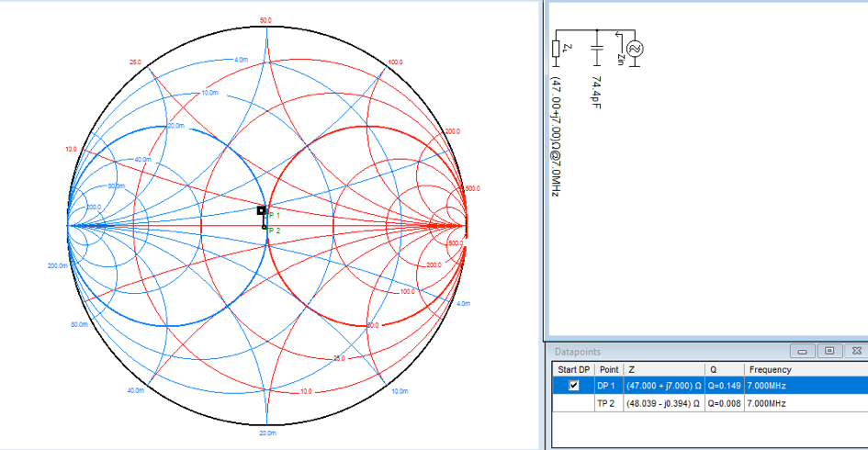Click the 7.000MHz frequency in DP 1 row
This screenshot has width=868, height=450.
[766, 385]
